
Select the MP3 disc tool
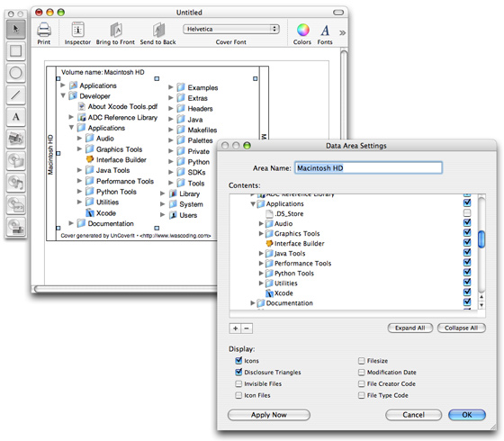(x=16, y=204)
